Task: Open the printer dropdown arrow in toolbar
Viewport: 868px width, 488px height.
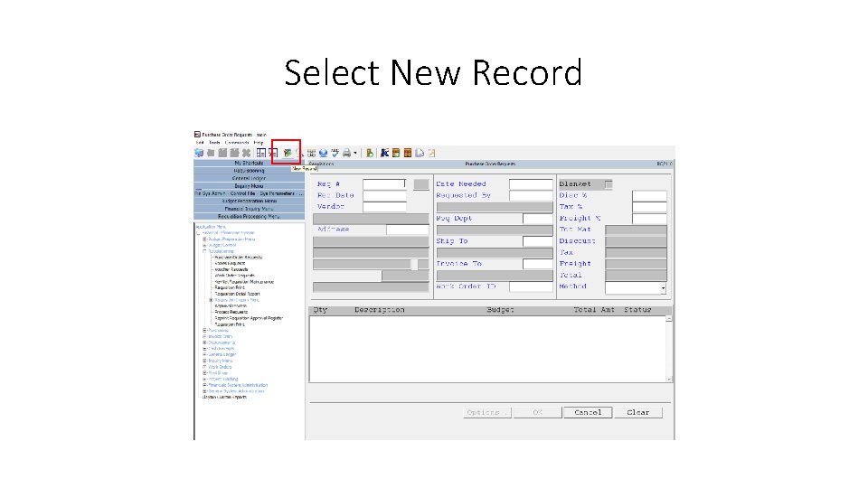Action: point(354,153)
